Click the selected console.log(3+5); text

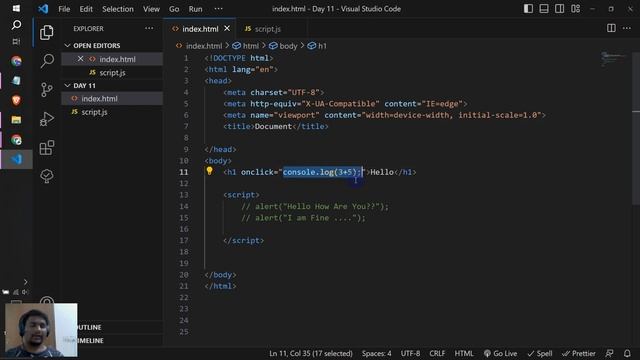point(322,172)
